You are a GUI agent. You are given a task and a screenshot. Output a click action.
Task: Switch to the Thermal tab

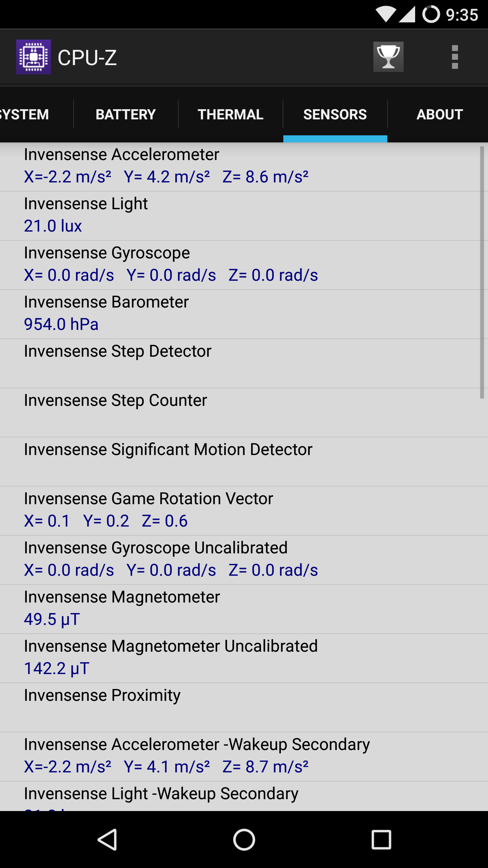tap(230, 115)
